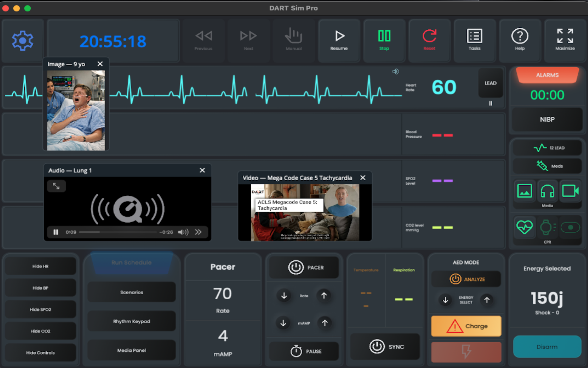The image size is (588, 368).
Task: Open the ALARMS panel
Action: (547, 75)
